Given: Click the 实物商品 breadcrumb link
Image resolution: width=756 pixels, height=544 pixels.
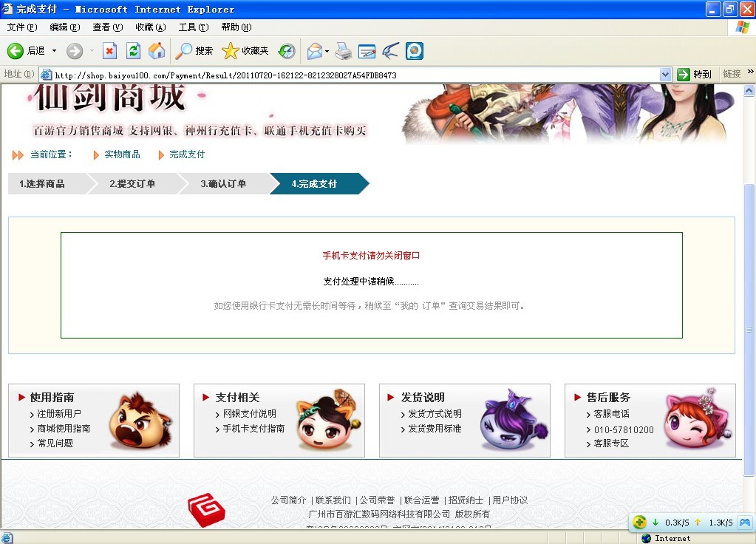Looking at the screenshot, I should tap(122, 154).
